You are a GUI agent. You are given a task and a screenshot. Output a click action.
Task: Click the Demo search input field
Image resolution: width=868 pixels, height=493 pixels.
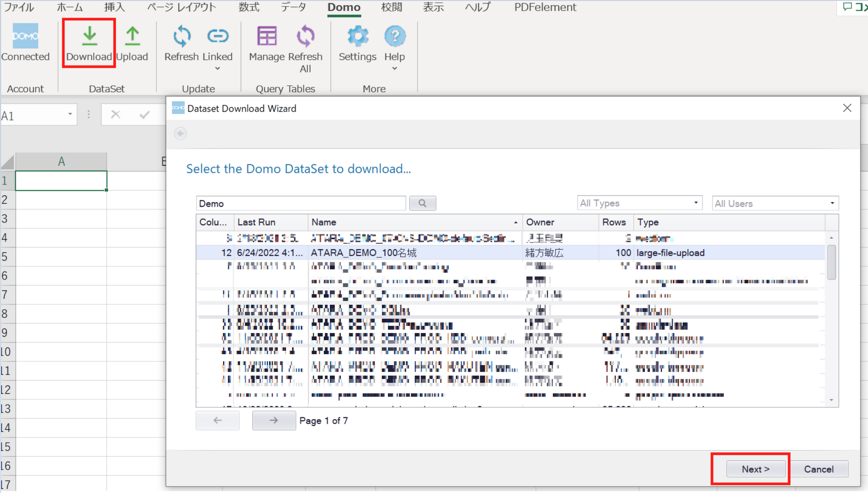[301, 203]
